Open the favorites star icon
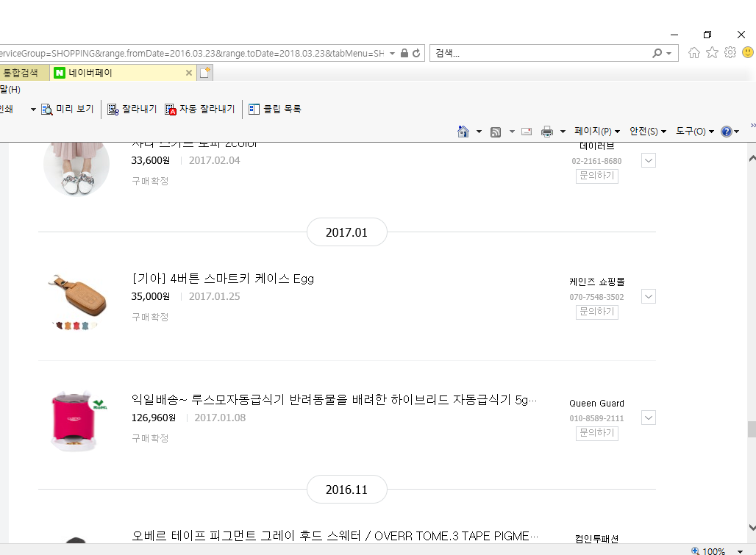The image size is (756, 555). pos(712,53)
